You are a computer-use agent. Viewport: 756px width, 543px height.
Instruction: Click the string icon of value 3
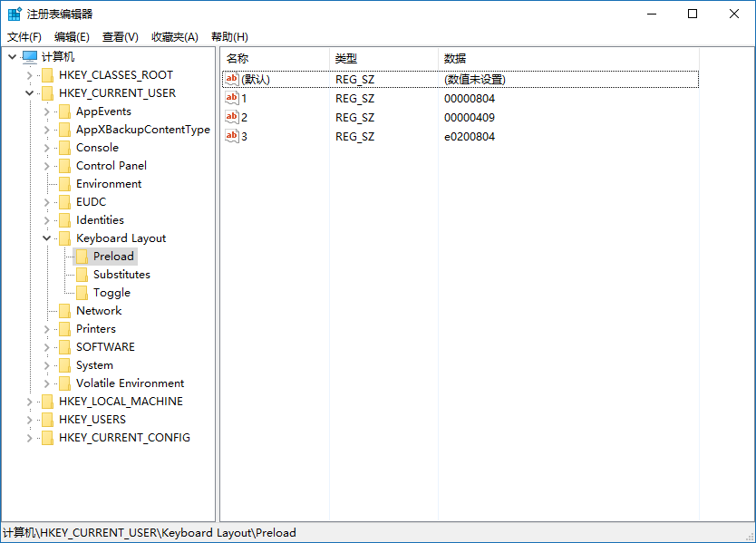(232, 137)
